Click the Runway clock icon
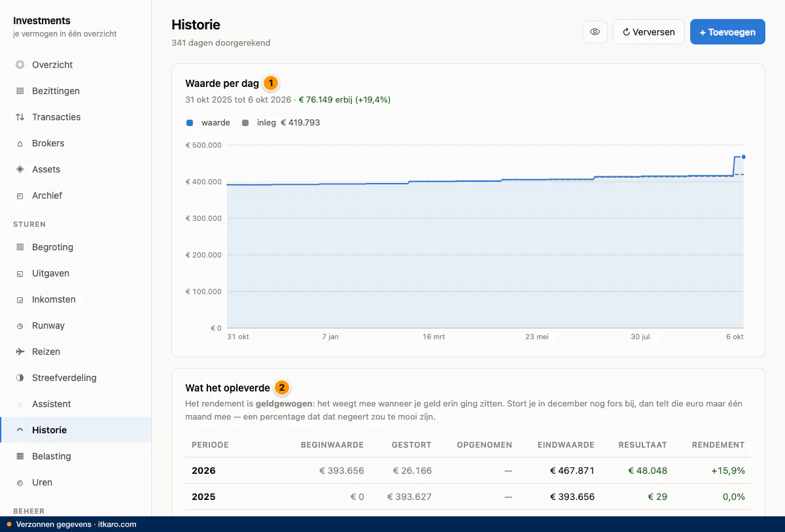785x532 pixels. [x=20, y=325]
